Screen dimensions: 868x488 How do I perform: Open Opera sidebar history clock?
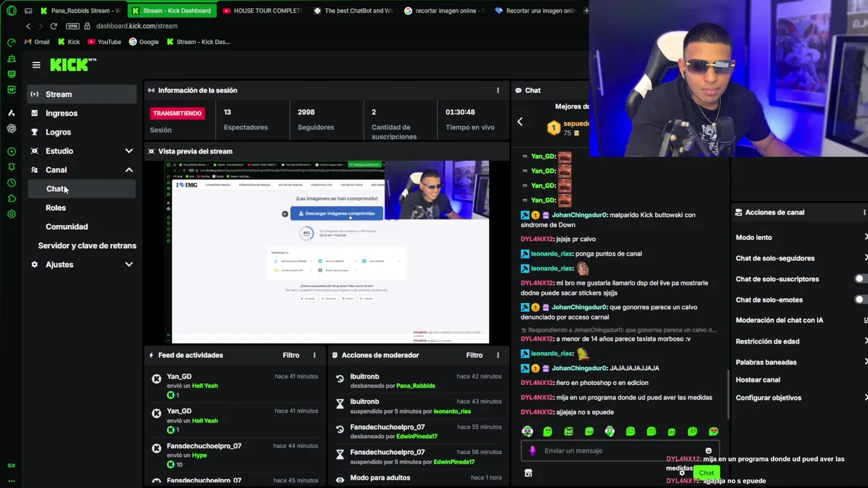12,183
